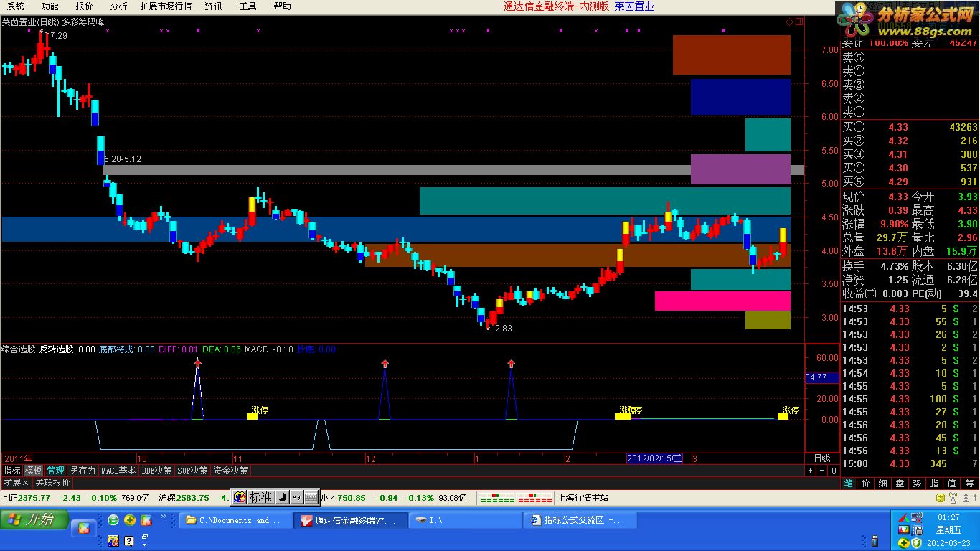Open the 扩展区 tab

click(16, 483)
